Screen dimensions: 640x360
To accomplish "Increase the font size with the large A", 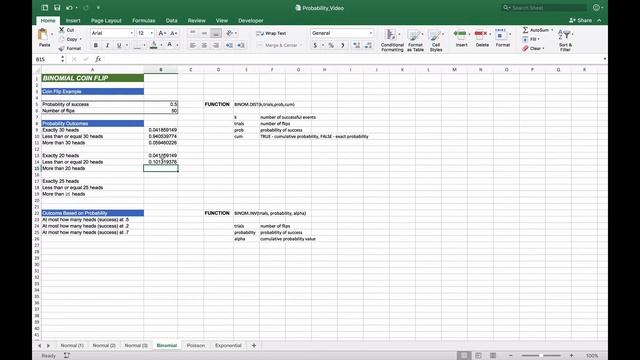I will pos(161,33).
